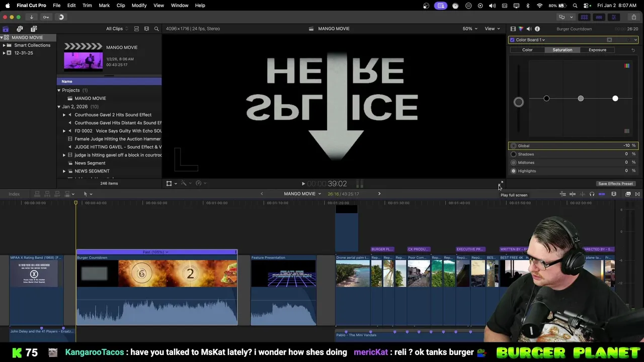Image resolution: width=644 pixels, height=362 pixels.
Task: Toggle timeline snapping icon
Action: [602, 194]
